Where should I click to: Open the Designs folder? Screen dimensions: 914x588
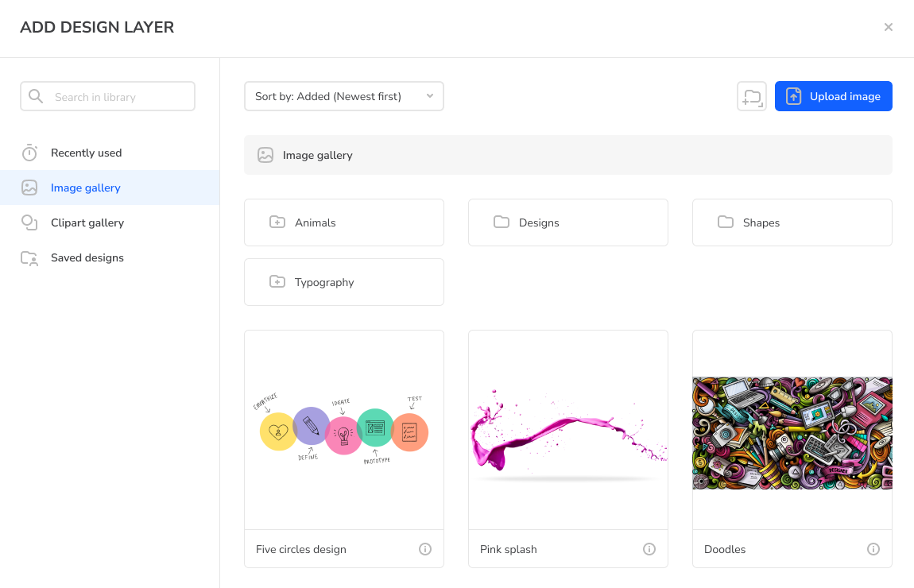[x=567, y=222]
